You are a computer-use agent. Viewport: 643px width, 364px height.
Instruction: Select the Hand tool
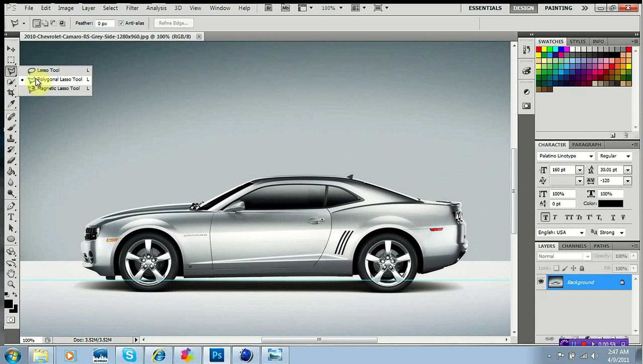[11, 273]
